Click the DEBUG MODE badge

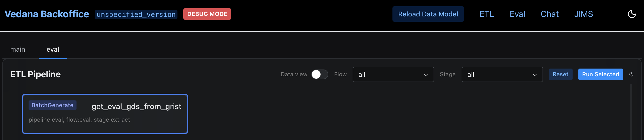click(207, 14)
